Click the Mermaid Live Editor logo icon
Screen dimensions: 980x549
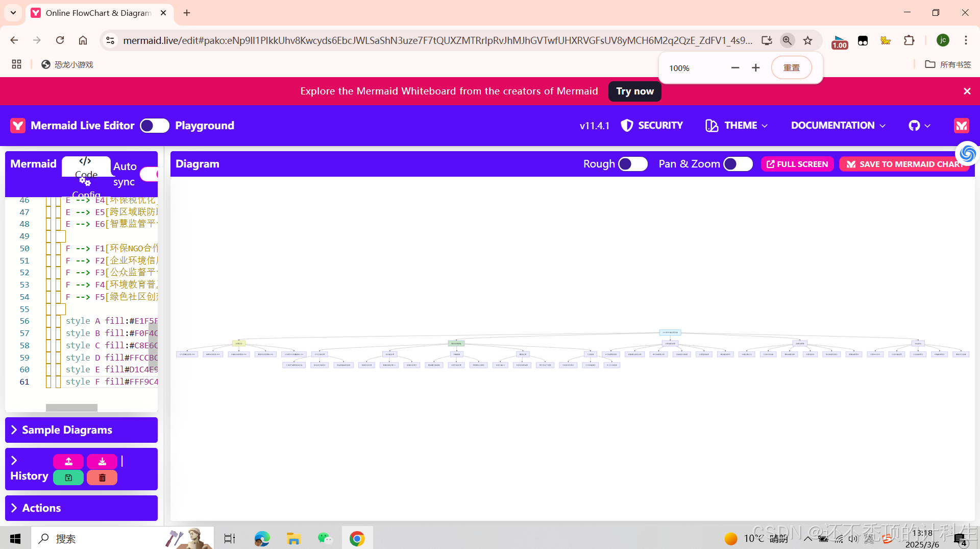click(x=17, y=125)
